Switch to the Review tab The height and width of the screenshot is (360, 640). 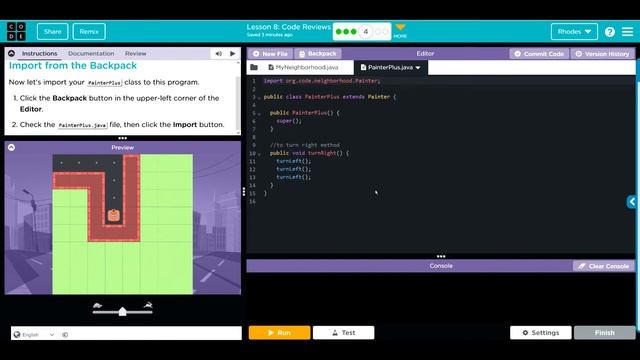(136, 53)
